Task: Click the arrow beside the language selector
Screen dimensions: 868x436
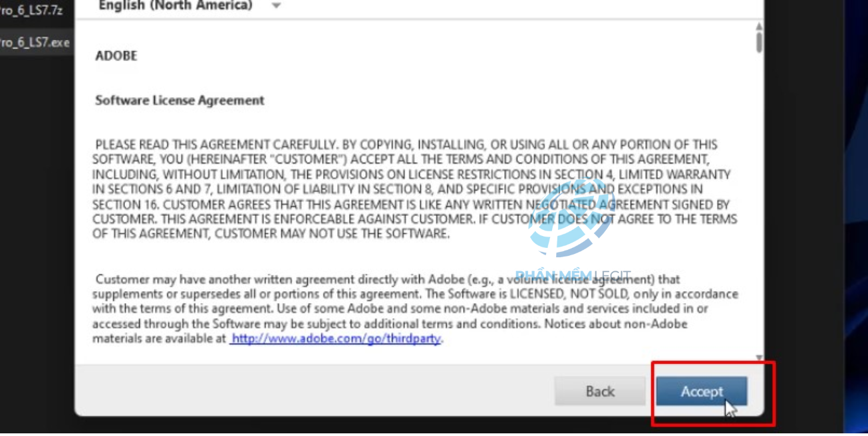Action: click(x=276, y=6)
